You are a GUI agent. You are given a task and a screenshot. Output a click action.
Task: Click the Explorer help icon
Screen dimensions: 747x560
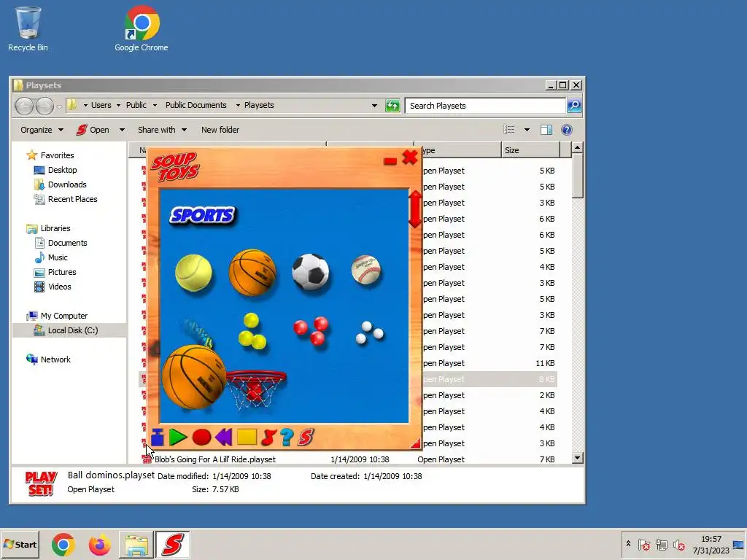coord(566,130)
